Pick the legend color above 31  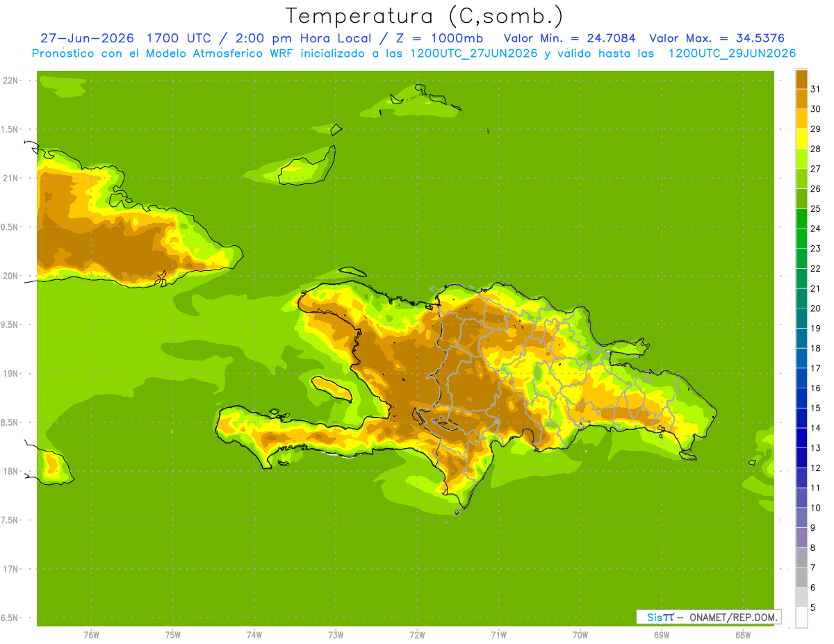point(801,79)
